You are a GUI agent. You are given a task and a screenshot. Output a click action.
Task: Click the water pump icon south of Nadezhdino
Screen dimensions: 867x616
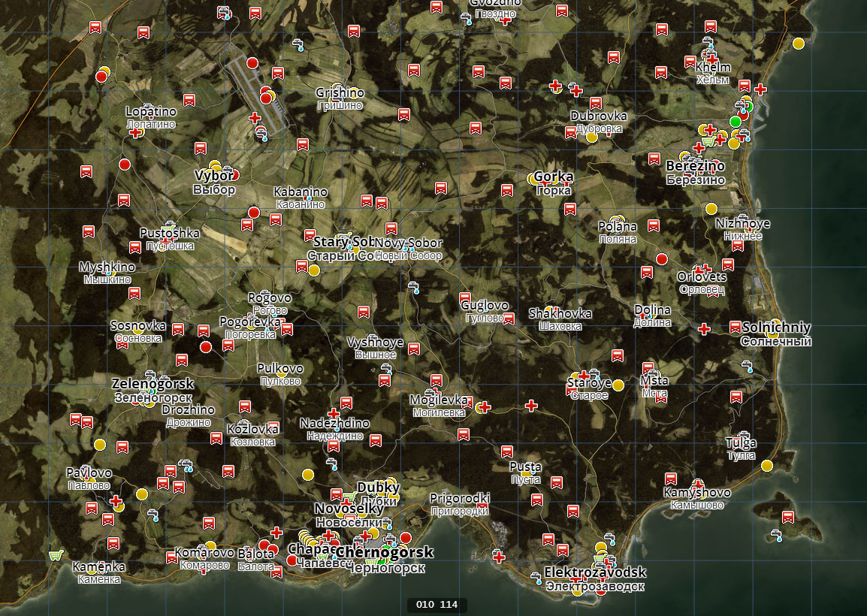click(332, 464)
